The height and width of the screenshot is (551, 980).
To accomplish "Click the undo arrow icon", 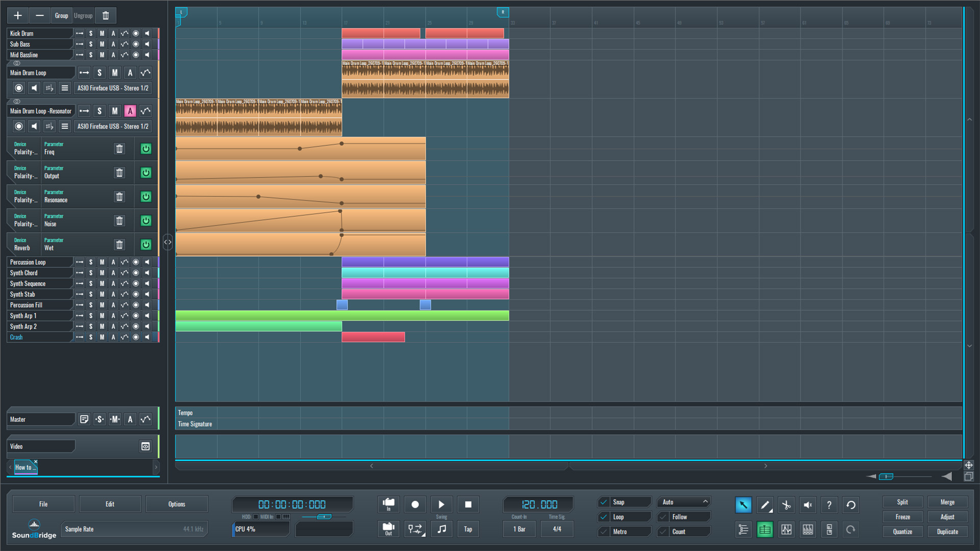I will coord(850,505).
